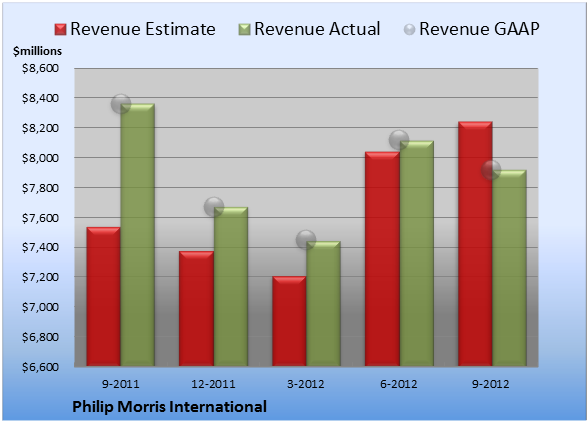
Task: Select the red estimate bar for 9-2012
Action: click(475, 244)
